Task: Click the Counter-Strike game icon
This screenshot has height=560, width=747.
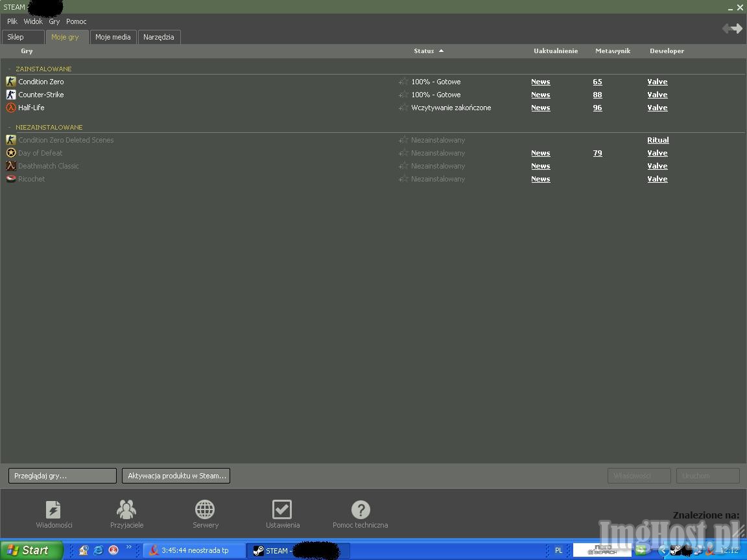Action: pyautogui.click(x=11, y=94)
